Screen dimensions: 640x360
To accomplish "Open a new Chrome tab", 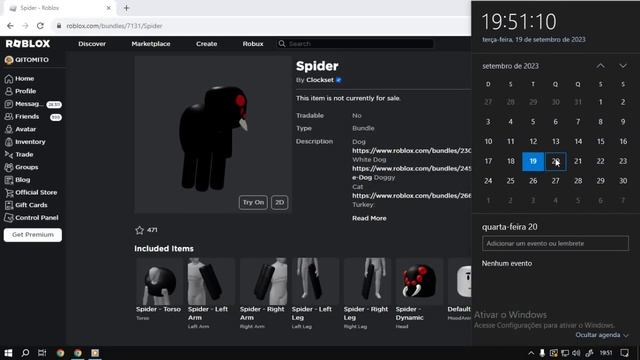I will point(126,8).
